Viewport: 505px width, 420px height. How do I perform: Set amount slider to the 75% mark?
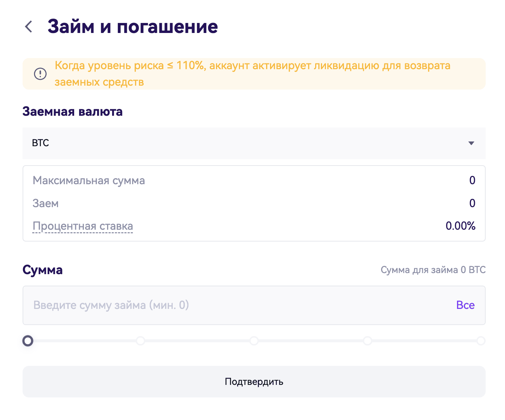(x=367, y=340)
